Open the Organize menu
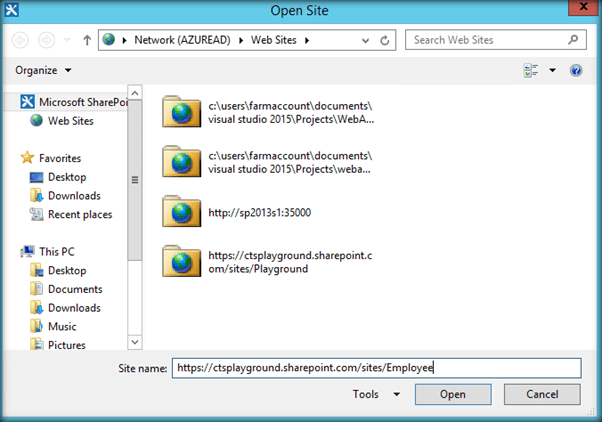The width and height of the screenshot is (602, 422). click(x=43, y=70)
